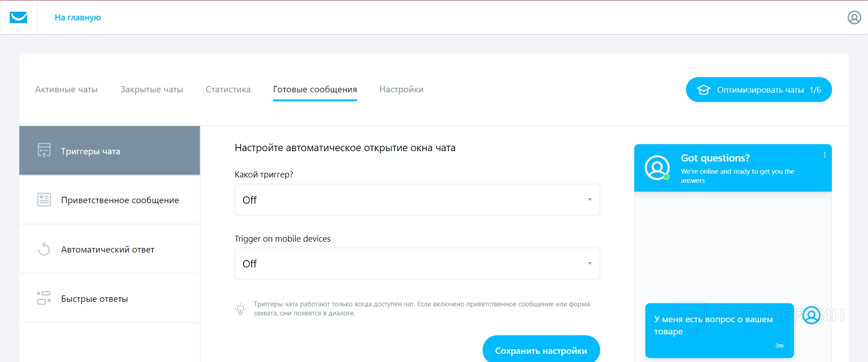The height and width of the screenshot is (362, 868).
Task: Open the user account profile icon
Action: (854, 18)
